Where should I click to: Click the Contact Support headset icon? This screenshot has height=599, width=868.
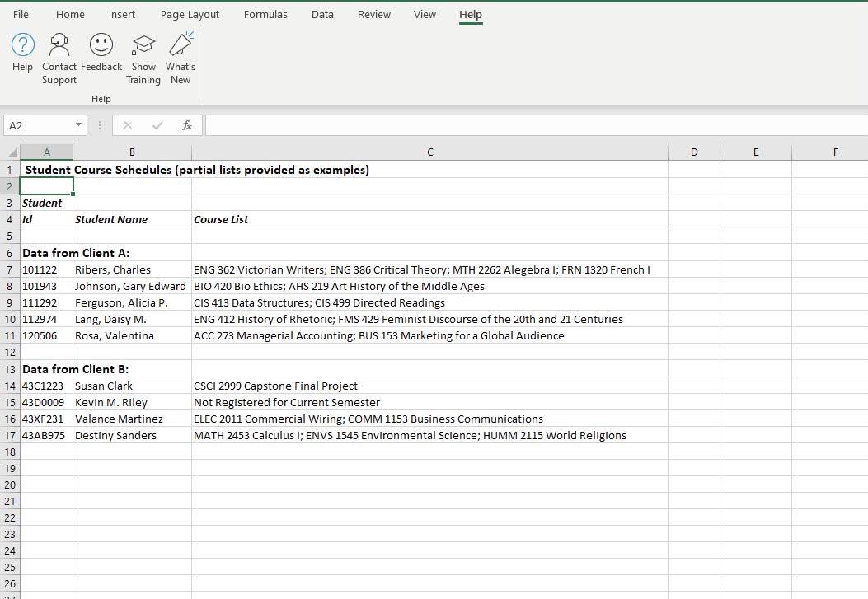coord(59,44)
